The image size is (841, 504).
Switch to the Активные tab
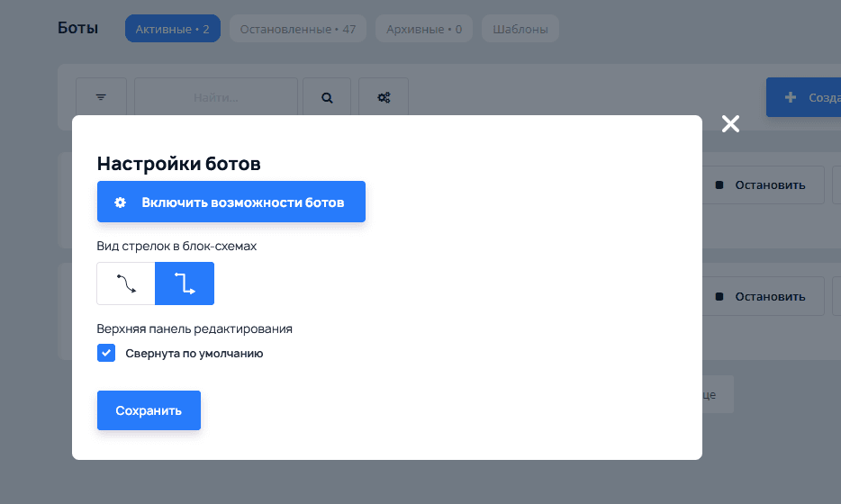coord(172,29)
